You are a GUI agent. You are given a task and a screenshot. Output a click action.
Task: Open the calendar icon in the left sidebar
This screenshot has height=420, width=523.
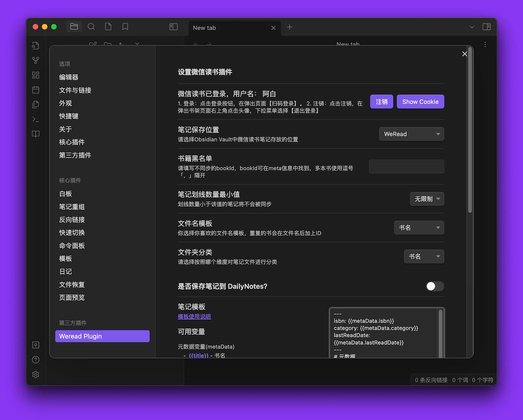[x=35, y=90]
